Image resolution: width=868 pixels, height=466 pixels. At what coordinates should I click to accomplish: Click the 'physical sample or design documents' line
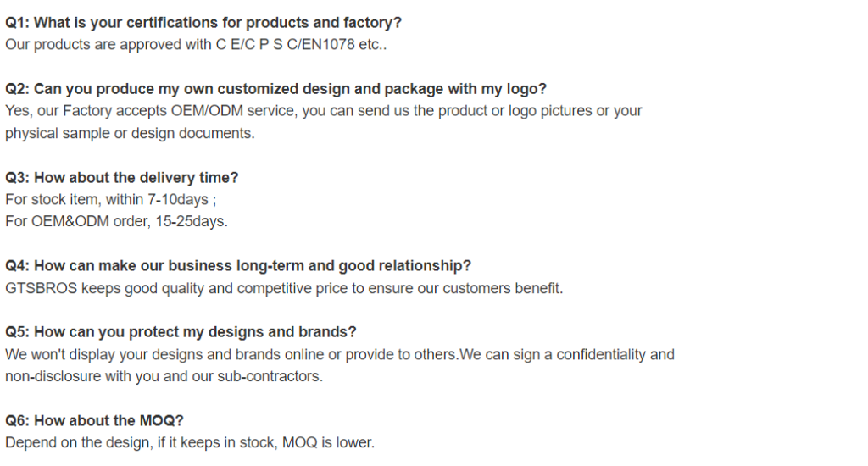pos(130,133)
